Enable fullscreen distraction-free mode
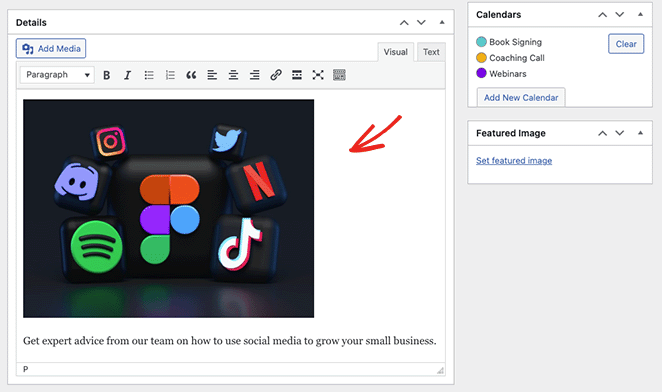The image size is (662, 392). [318, 75]
